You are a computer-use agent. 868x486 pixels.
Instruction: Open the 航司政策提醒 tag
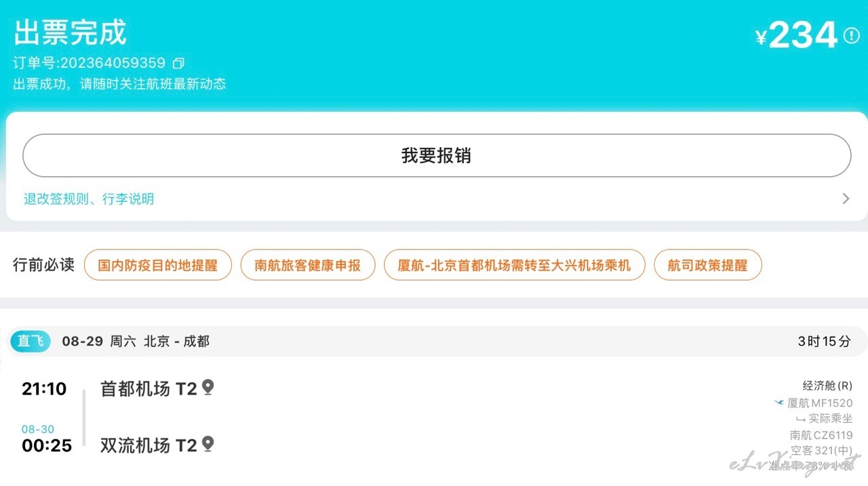point(708,265)
